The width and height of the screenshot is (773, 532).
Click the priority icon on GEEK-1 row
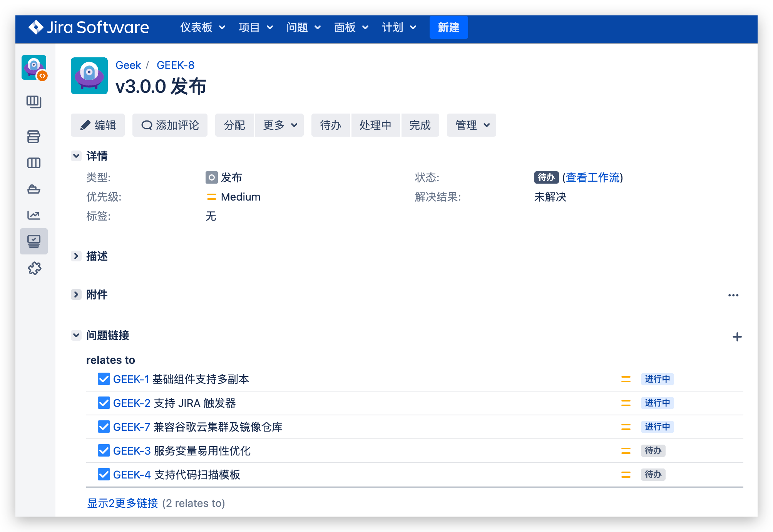click(x=626, y=379)
